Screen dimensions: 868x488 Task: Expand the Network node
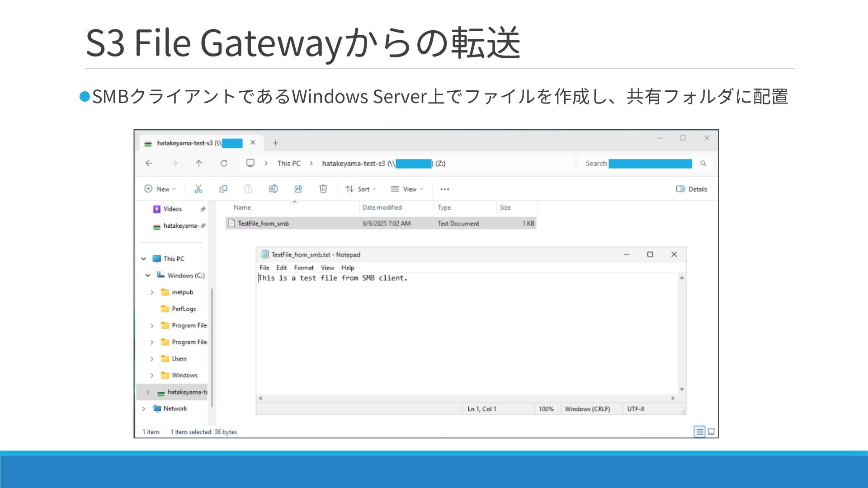(144, 408)
